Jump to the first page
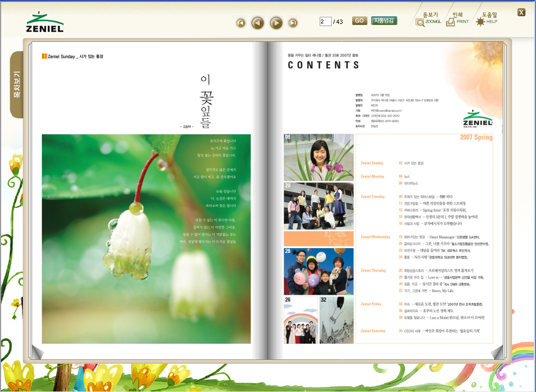Image resolution: width=536 pixels, height=392 pixels. (x=241, y=23)
